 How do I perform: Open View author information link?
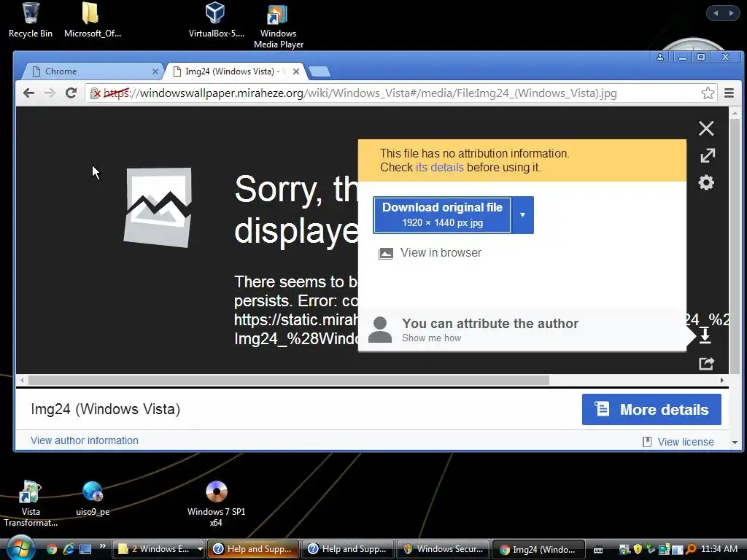pyautogui.click(x=85, y=440)
